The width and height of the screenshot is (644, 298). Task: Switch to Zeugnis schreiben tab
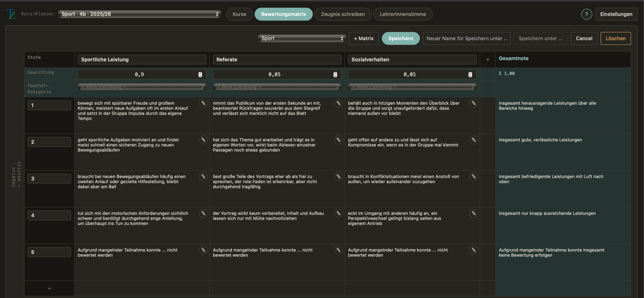343,14
